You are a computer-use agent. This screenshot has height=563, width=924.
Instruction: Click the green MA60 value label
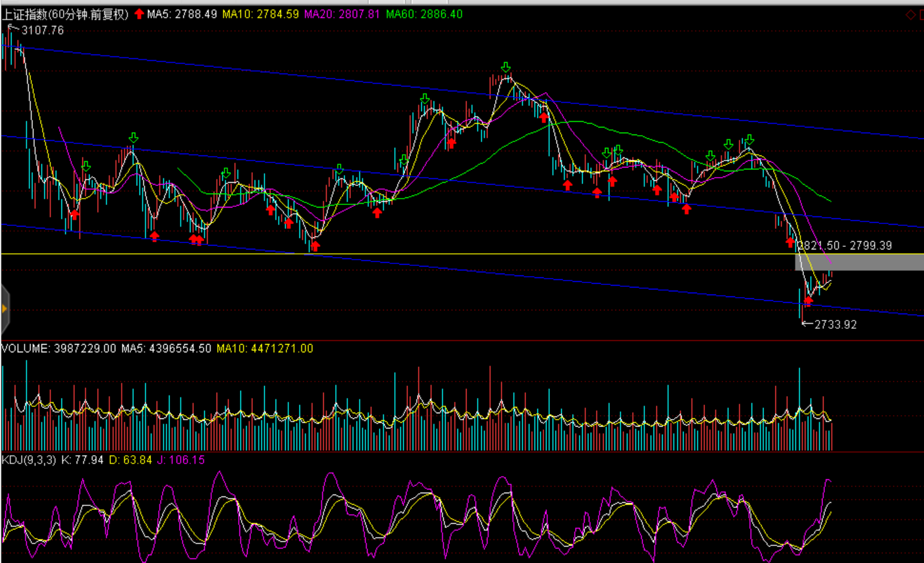(424, 14)
